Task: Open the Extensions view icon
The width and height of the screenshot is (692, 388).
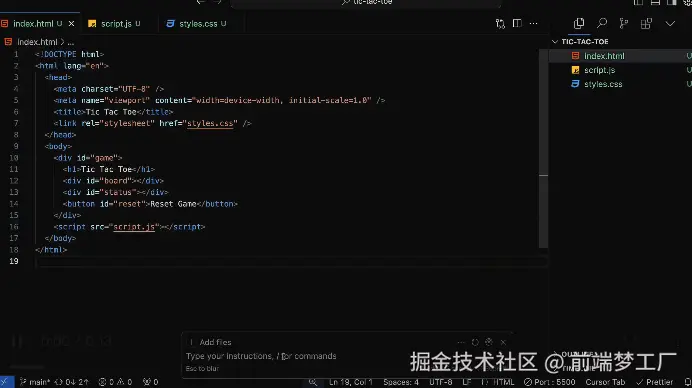Action: [646, 23]
